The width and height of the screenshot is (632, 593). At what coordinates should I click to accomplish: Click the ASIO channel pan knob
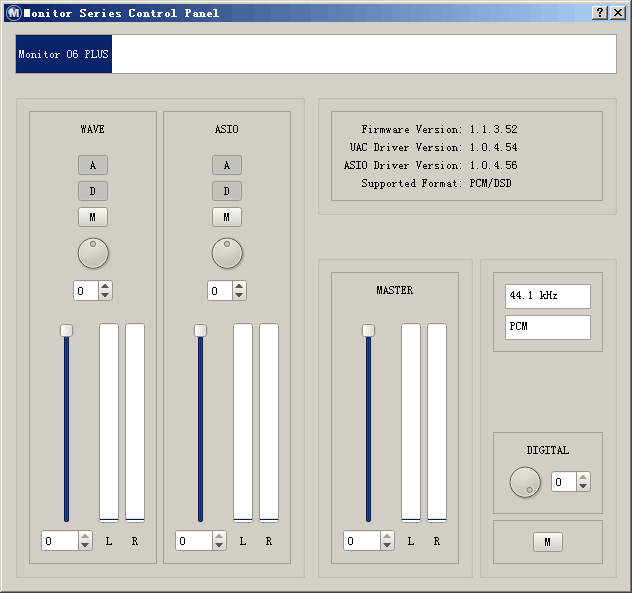coord(227,253)
